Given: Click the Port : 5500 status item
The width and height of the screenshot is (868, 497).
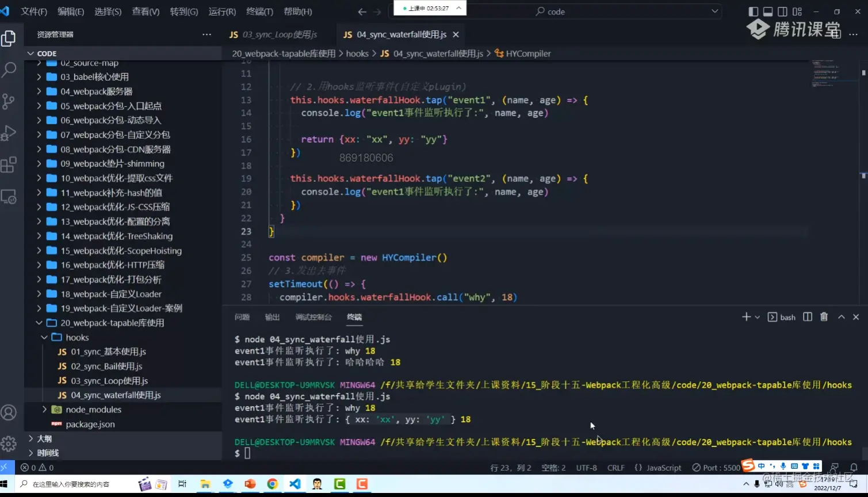Looking at the screenshot, I should click(716, 468).
